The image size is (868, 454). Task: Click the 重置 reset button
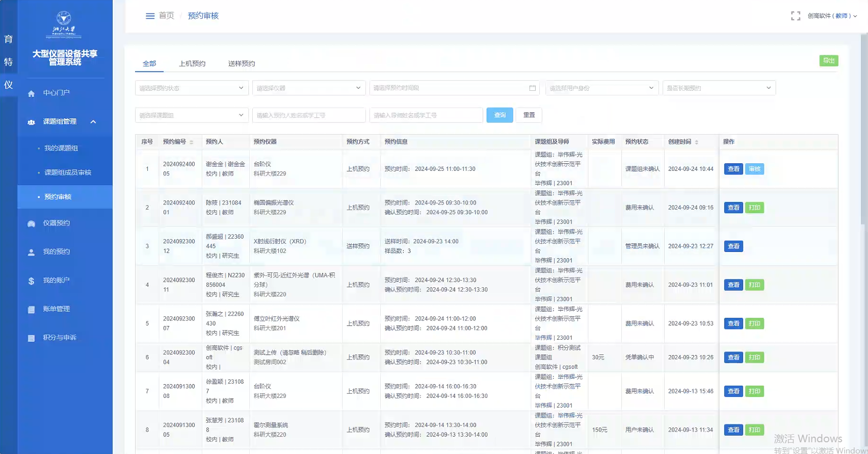coord(529,115)
